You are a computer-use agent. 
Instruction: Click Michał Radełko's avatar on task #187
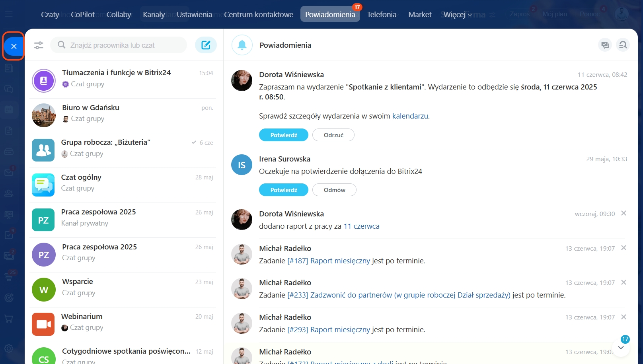pos(242,254)
